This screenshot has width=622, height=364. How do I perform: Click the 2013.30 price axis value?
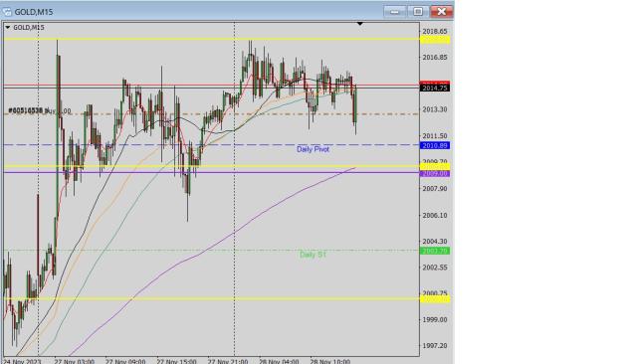435,109
